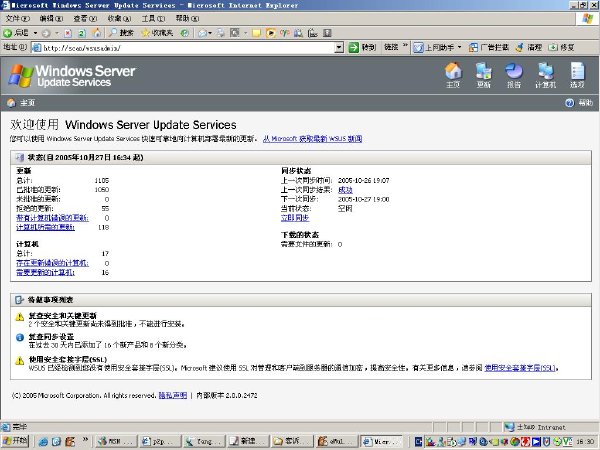This screenshot has width=600, height=450.
Task: Open the Start (开始) button
Action: point(15,441)
